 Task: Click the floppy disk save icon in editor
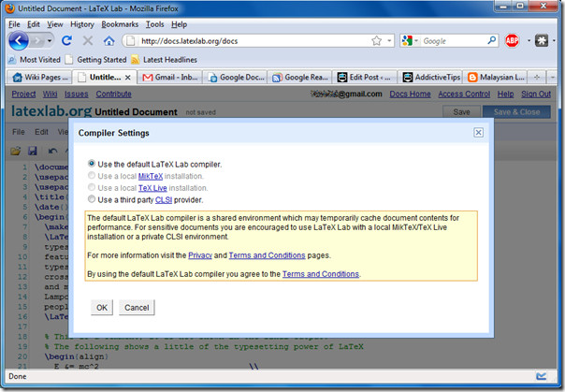tap(33, 151)
